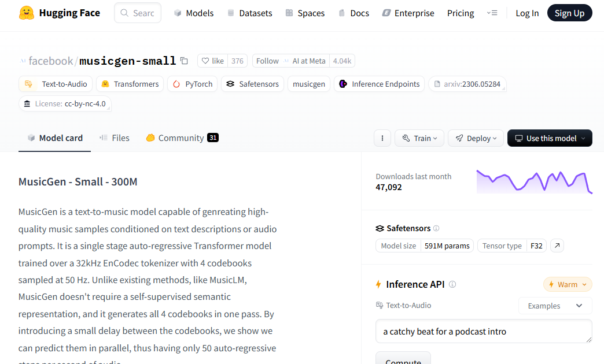The height and width of the screenshot is (364, 604).
Task: Click the Enterprise icon in navbar
Action: (386, 13)
